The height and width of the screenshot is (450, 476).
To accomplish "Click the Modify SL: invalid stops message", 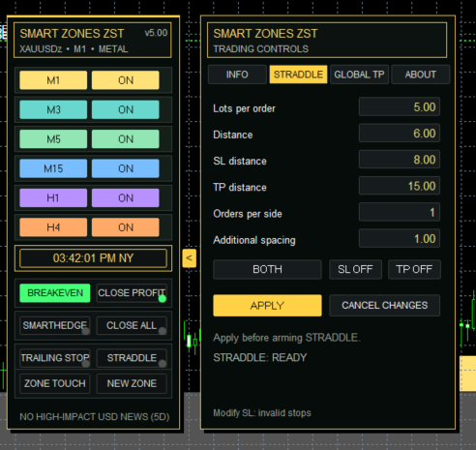I will pos(262,413).
